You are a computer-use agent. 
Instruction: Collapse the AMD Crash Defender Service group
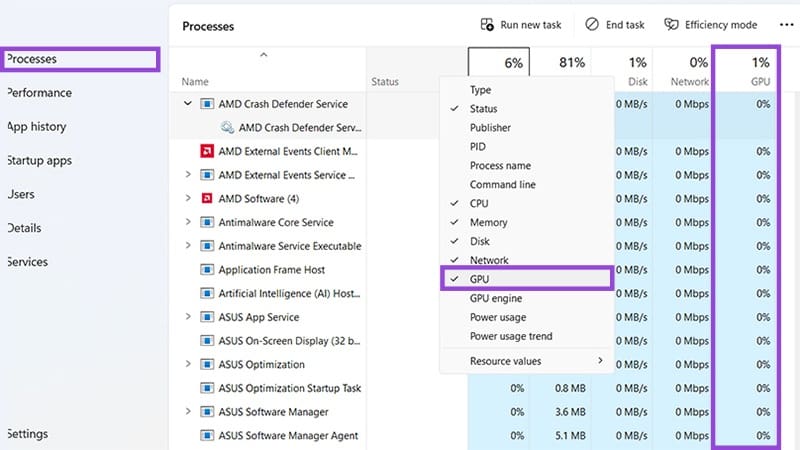coord(188,104)
